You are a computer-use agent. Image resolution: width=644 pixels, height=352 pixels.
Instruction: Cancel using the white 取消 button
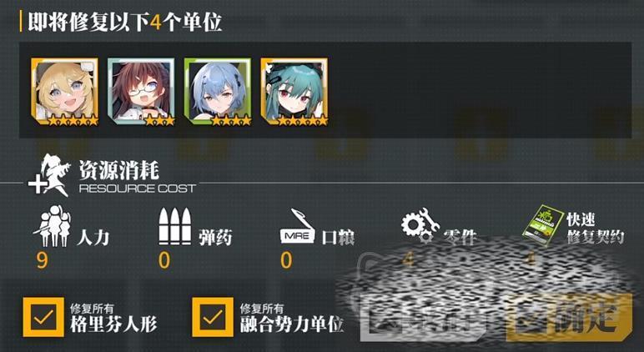pos(423,319)
